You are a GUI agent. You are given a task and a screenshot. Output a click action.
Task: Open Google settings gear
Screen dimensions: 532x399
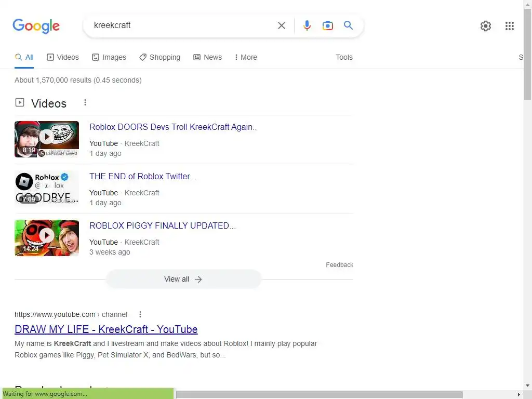[x=486, y=26]
